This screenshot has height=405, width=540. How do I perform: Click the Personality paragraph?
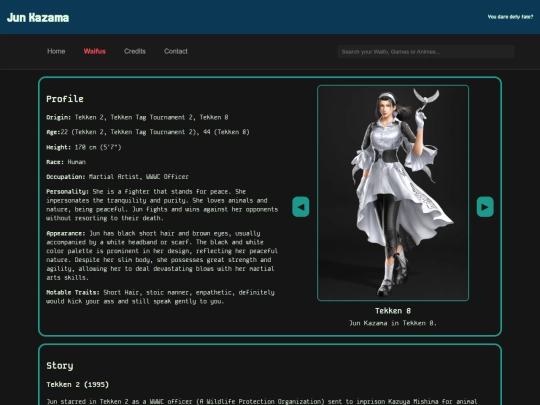162,205
